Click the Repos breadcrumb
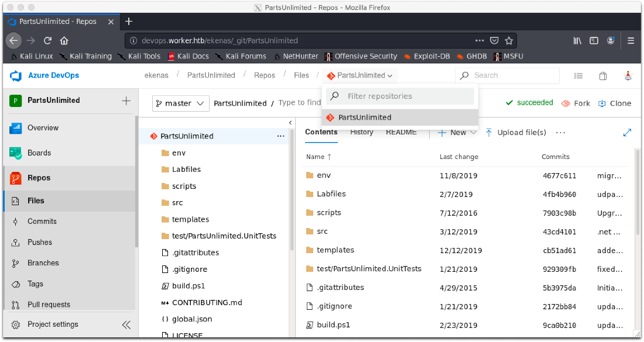The height and width of the screenshot is (342, 644). tap(265, 75)
